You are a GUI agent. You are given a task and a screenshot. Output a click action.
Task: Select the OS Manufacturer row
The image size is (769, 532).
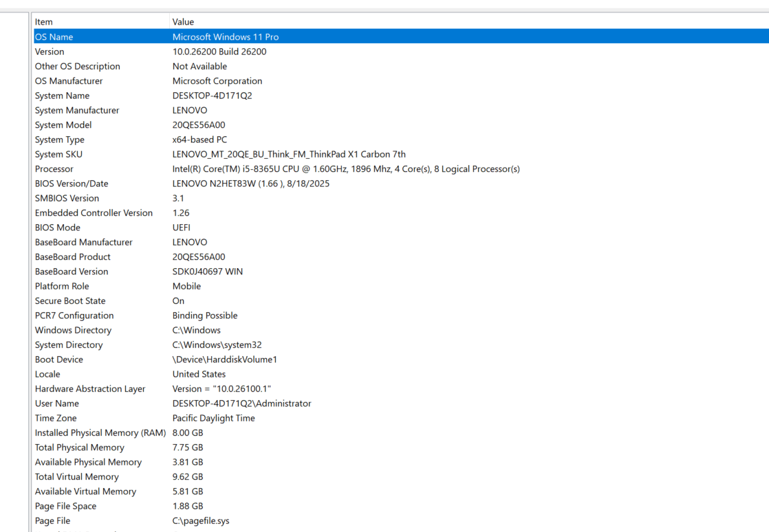401,81
